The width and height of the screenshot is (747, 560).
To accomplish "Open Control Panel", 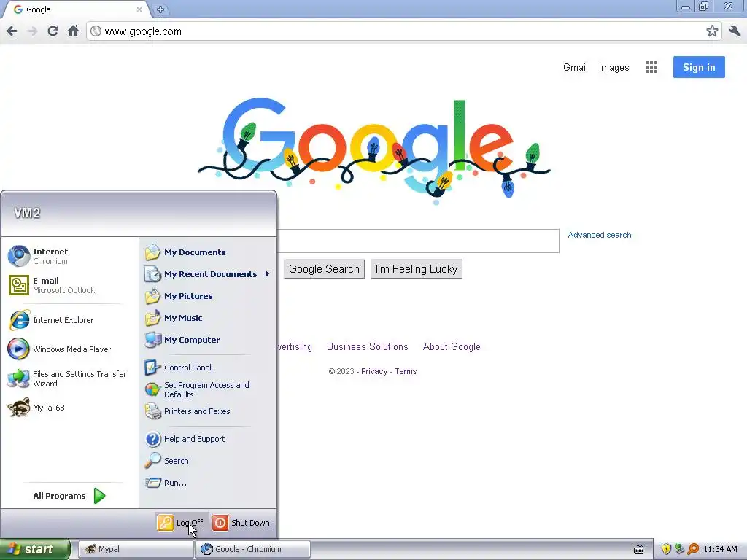I will point(208,367).
